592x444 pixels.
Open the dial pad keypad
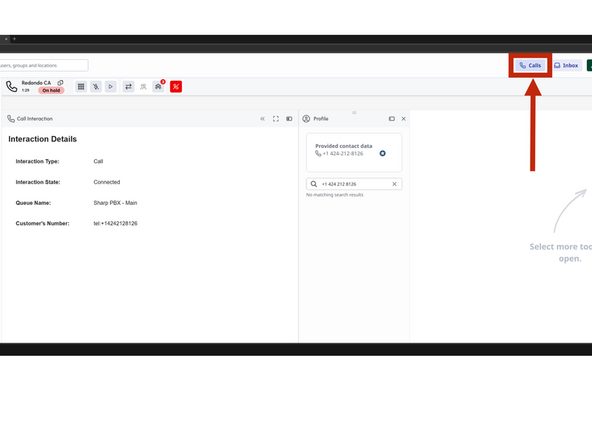tap(81, 87)
